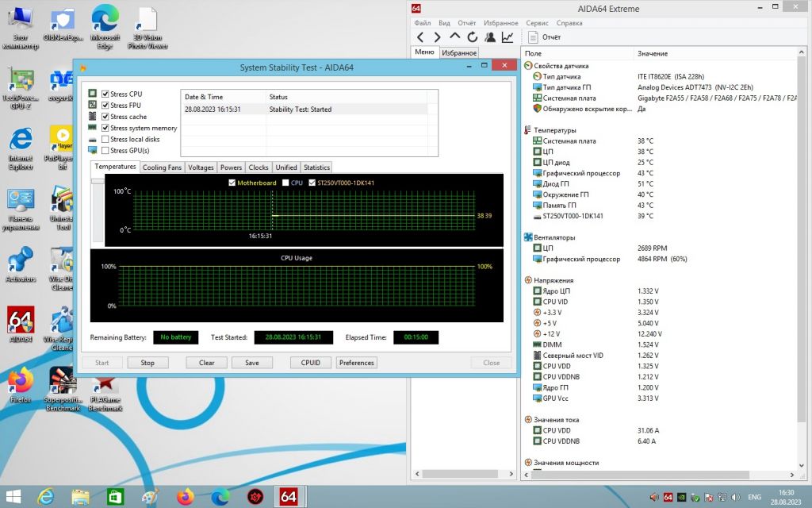Uncheck the Stress FPU option
Screen dimensions: 812x508
[105, 106]
